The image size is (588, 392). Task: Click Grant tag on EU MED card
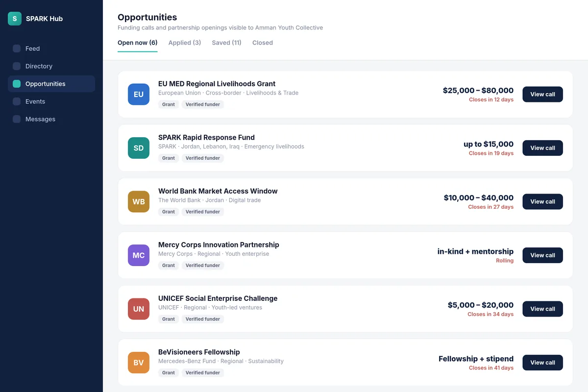coord(169,104)
